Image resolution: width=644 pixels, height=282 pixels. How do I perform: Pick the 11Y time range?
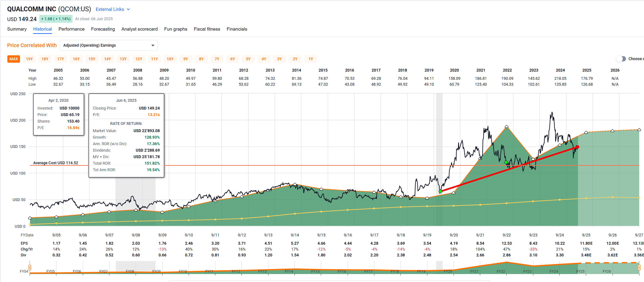(x=154, y=59)
